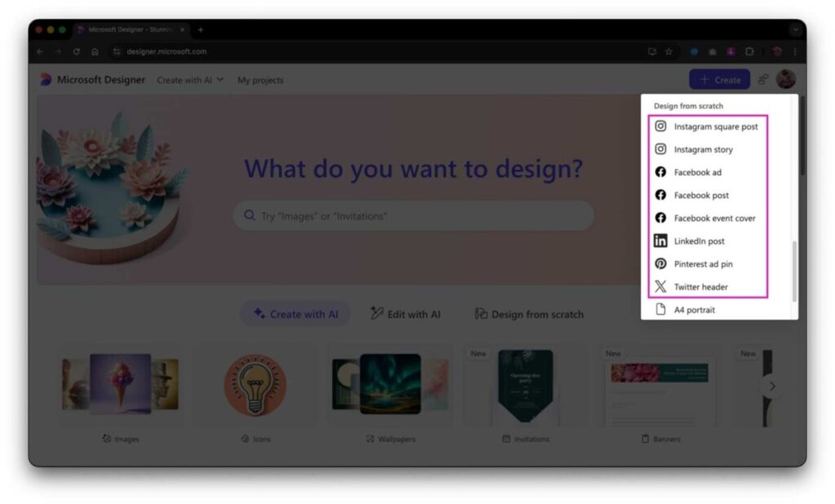Click the Pinterest ad pin icon
Viewport: 835px width, 504px height.
pos(660,263)
